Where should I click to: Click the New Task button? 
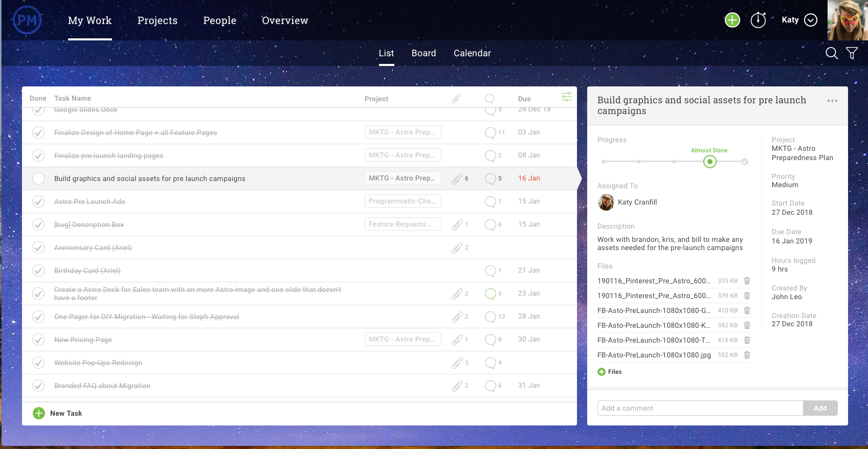pyautogui.click(x=57, y=413)
